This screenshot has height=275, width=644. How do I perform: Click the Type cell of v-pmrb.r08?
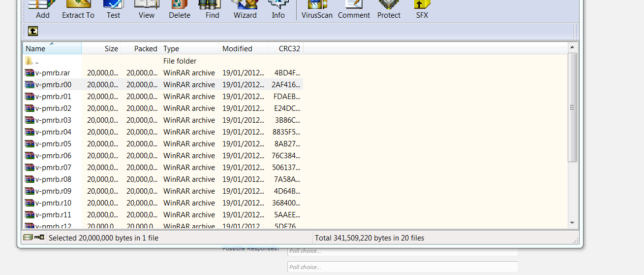coord(189,179)
